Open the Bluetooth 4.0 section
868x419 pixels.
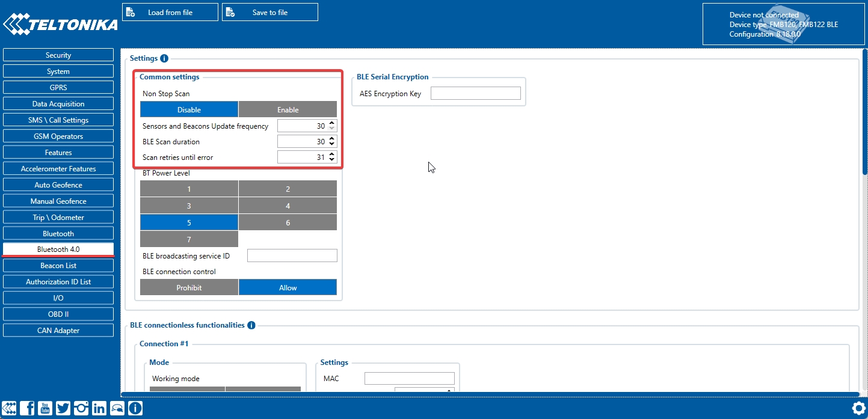[x=58, y=249]
